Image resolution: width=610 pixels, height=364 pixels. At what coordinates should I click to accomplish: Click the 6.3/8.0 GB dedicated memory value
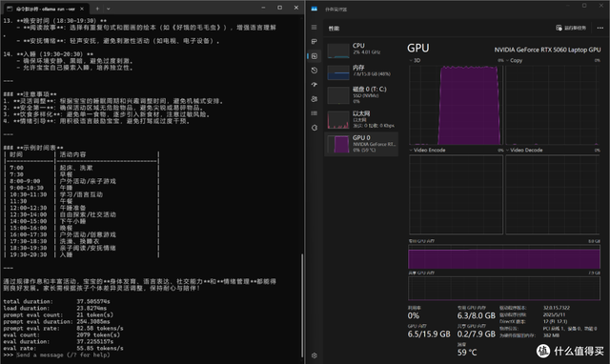477,315
